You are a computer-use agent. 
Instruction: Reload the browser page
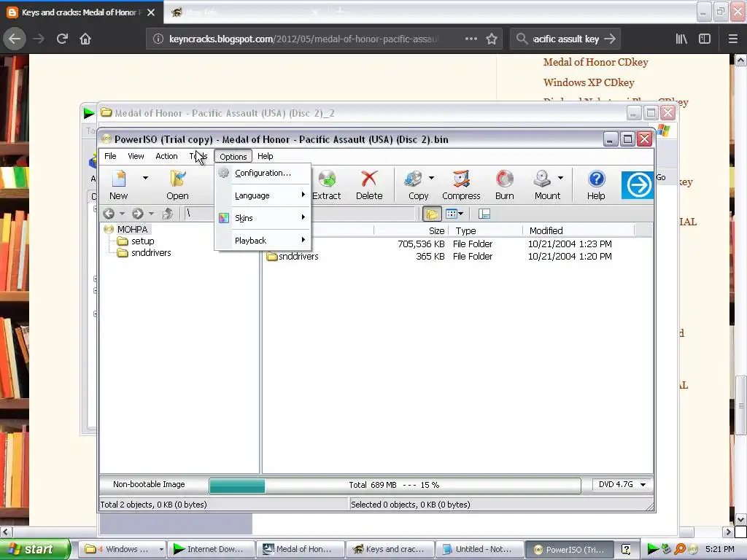pos(62,39)
